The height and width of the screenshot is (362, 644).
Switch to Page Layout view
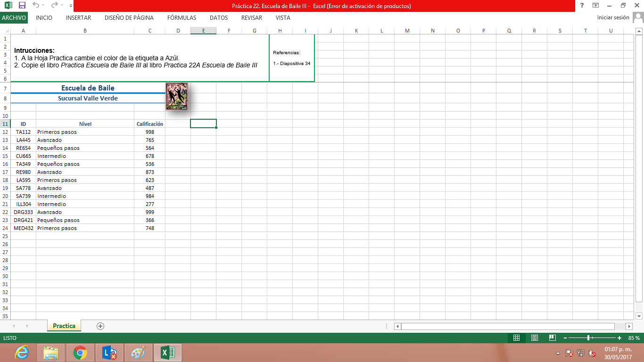[x=535, y=338]
